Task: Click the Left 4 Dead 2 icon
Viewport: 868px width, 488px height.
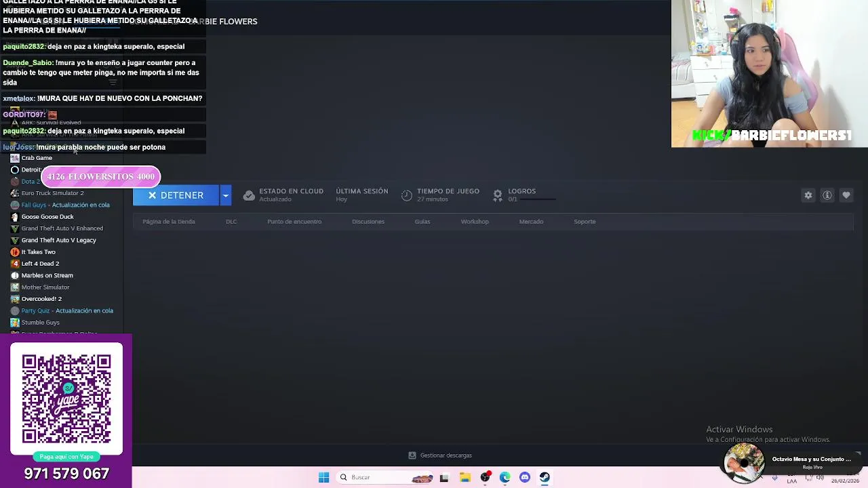Action: 15,264
